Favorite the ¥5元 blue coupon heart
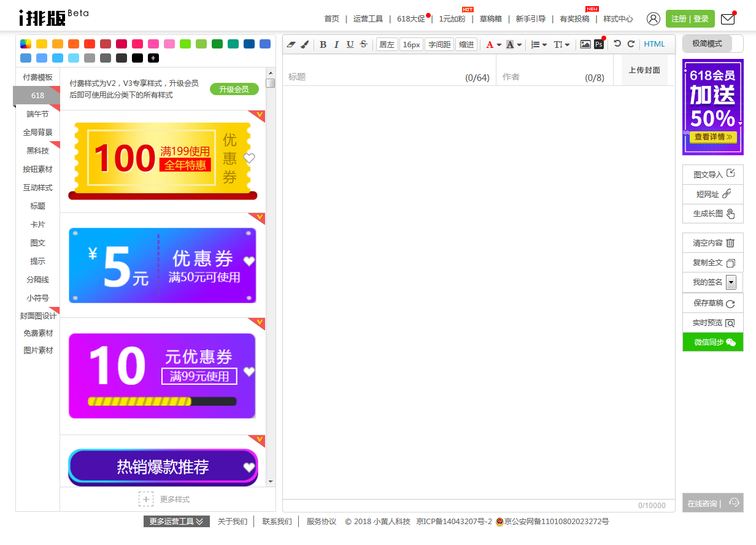756x545 pixels. [249, 261]
